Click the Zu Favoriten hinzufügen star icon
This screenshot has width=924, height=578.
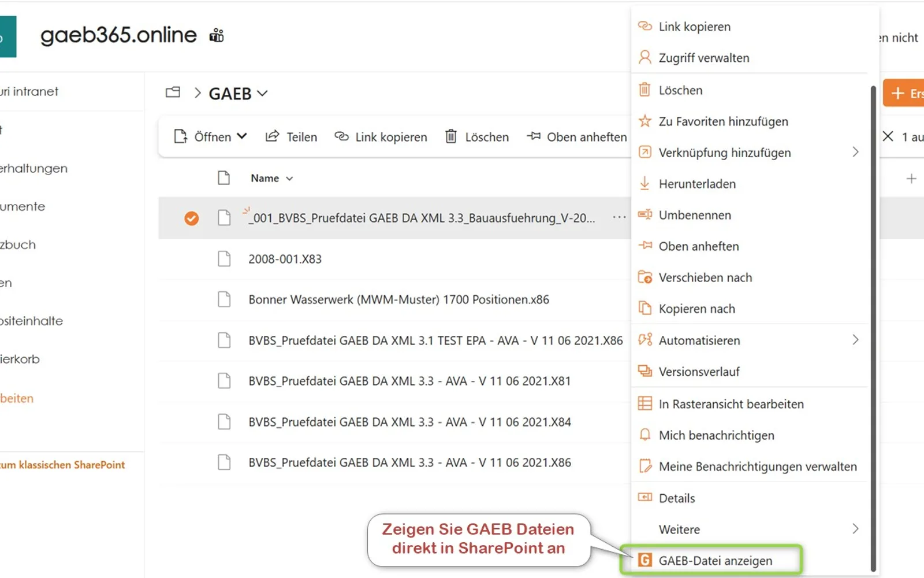644,121
